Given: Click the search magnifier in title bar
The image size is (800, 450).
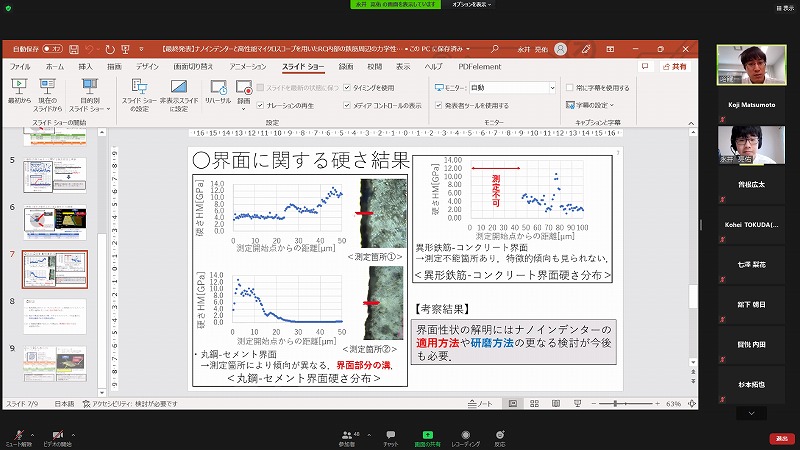Looking at the screenshot, I should 494,49.
